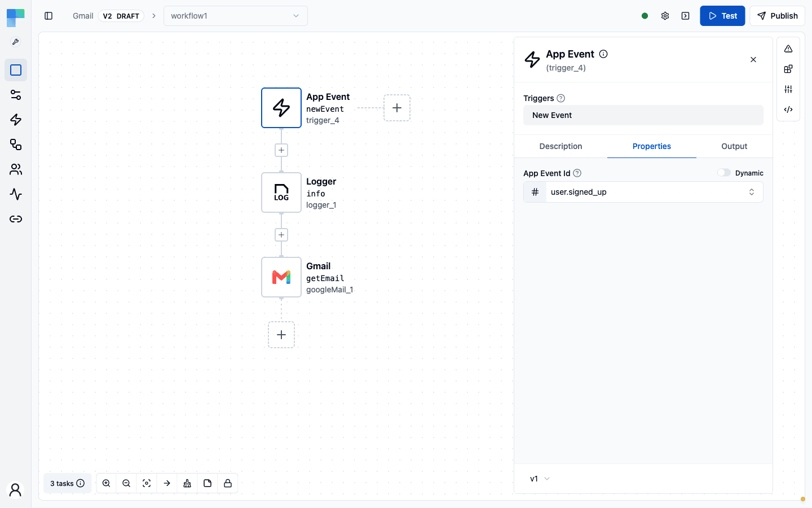This screenshot has width=812, height=508.
Task: Click the auto layout hierarchy icon
Action: click(187, 483)
